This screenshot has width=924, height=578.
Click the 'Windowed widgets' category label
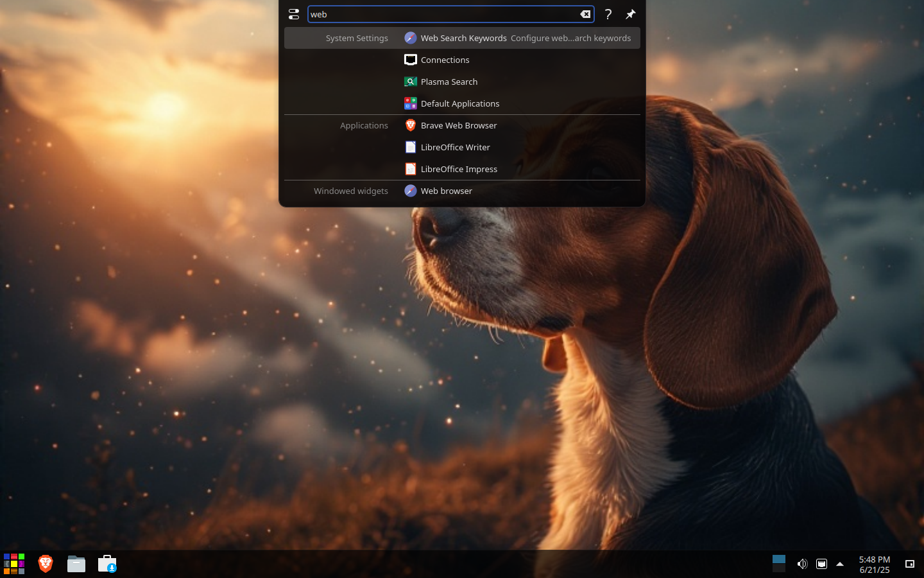(x=351, y=191)
